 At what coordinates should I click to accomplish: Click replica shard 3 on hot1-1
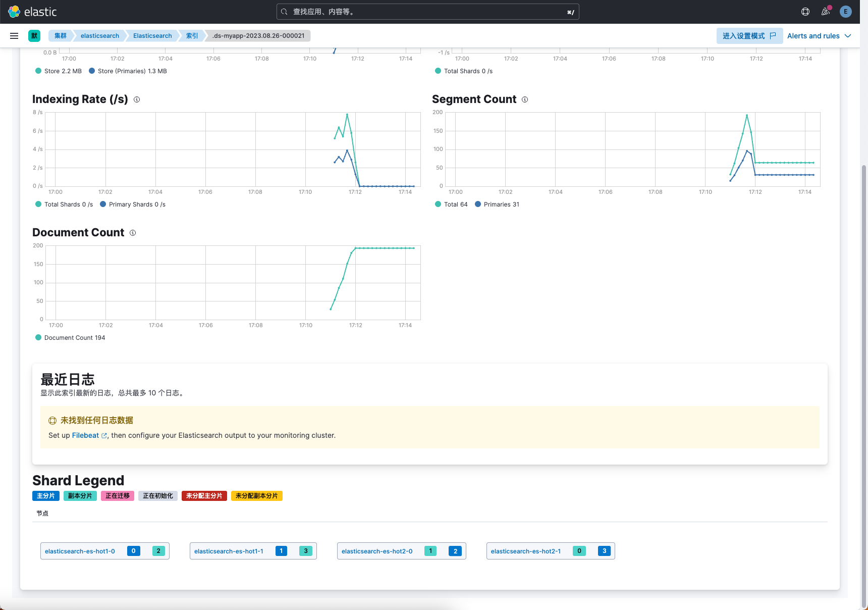click(x=306, y=551)
